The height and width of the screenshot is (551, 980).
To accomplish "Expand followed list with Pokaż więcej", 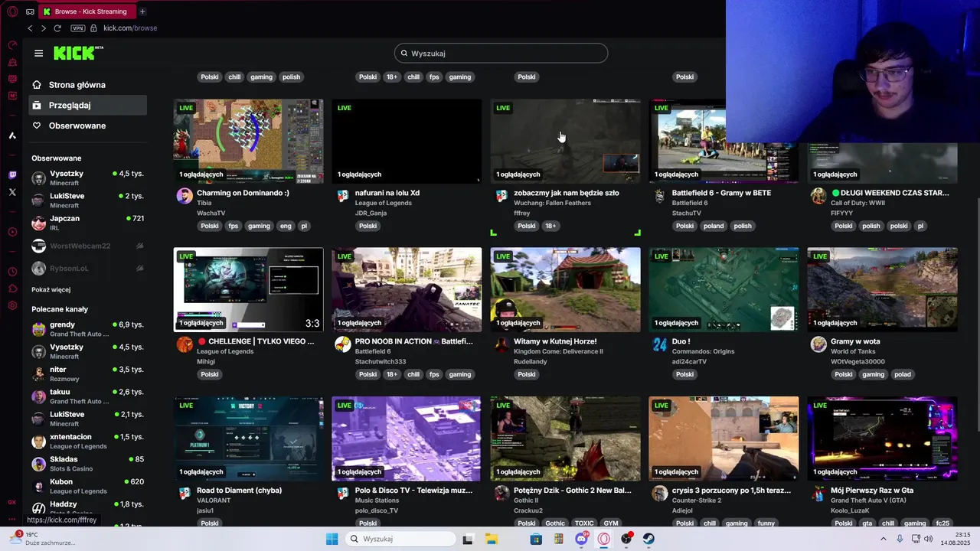I will click(51, 290).
